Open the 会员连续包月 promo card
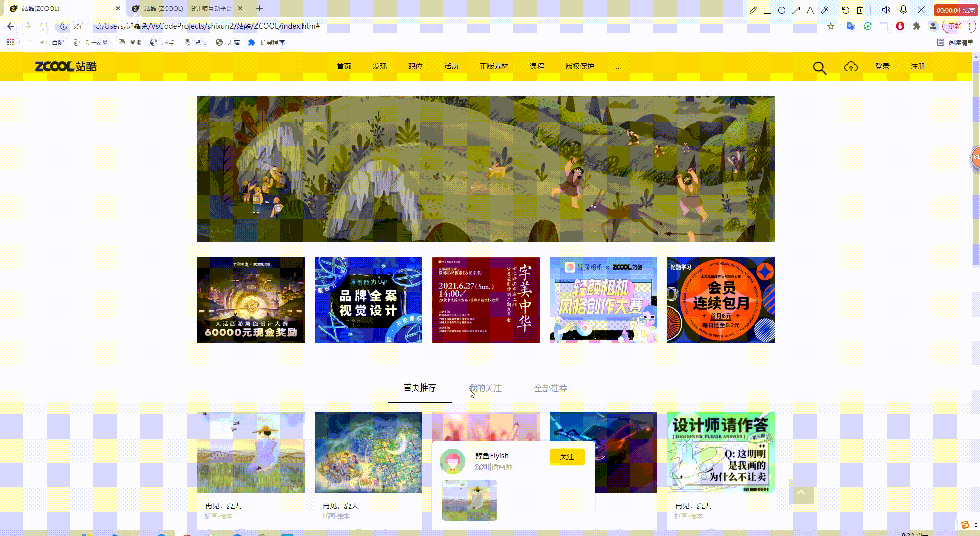This screenshot has width=980, height=536. coord(721,300)
